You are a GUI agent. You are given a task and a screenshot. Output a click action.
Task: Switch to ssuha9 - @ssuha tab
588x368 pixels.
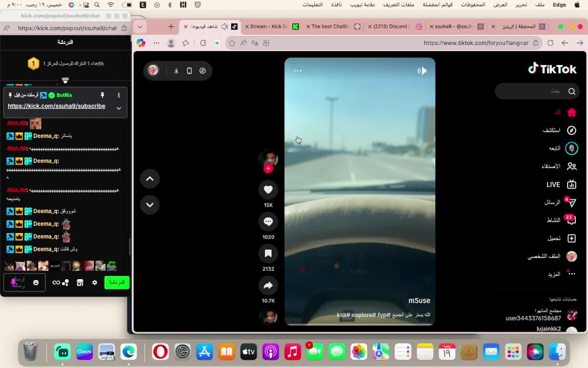[456, 26]
